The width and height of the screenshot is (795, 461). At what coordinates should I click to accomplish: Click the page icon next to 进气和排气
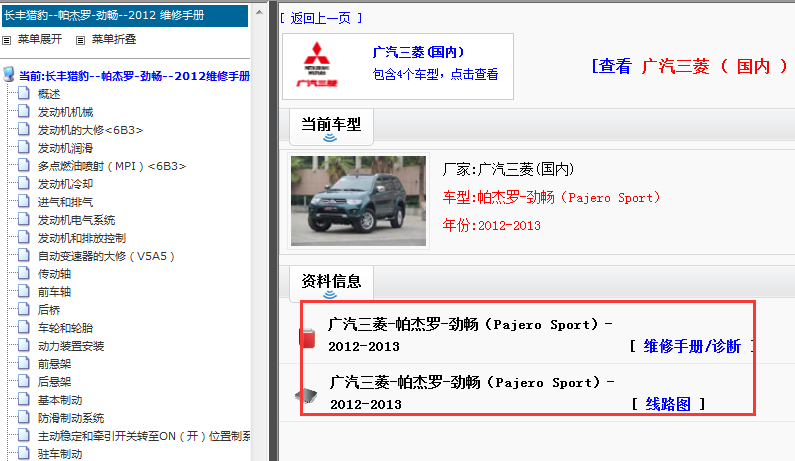pyautogui.click(x=24, y=201)
